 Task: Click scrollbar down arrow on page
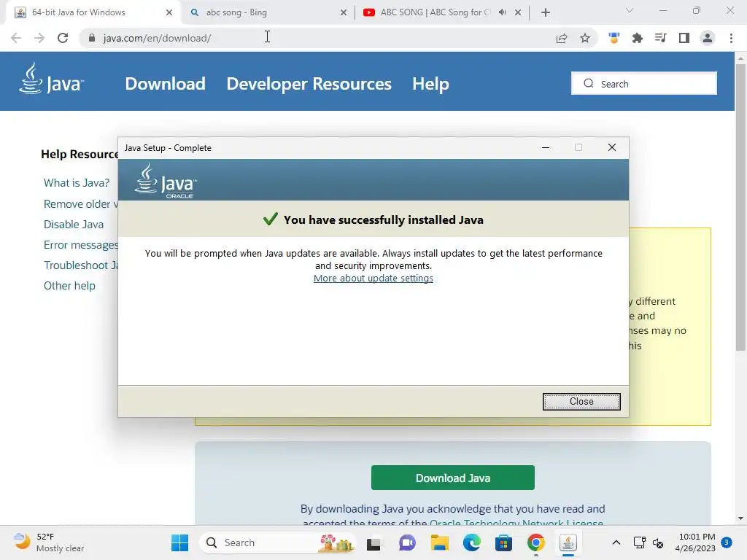coord(740,518)
